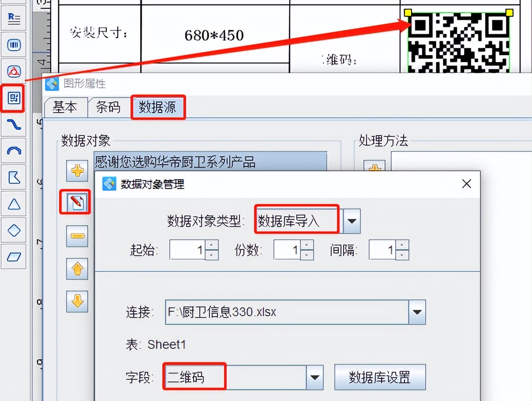
Task: Open the 连接 file path dropdown
Action: (x=417, y=312)
